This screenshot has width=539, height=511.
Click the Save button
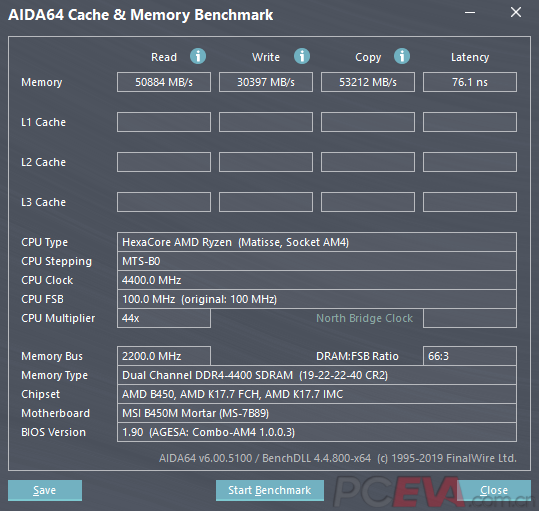(x=45, y=490)
